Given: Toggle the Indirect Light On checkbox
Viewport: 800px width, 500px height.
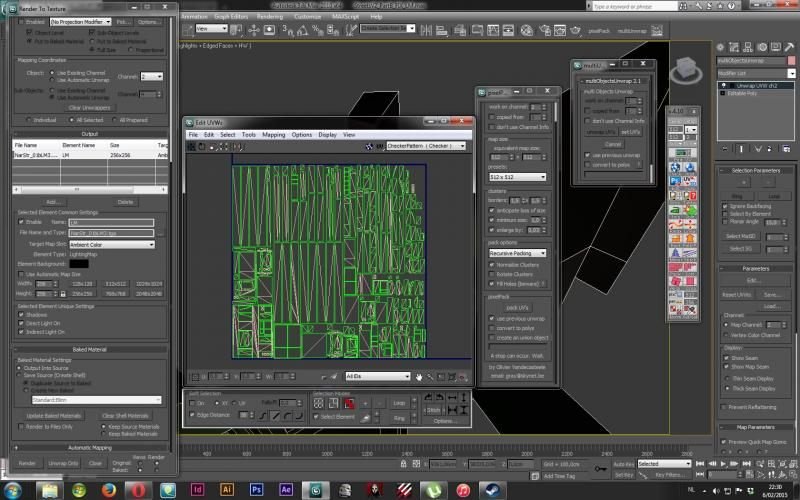Looking at the screenshot, I should click(21, 332).
